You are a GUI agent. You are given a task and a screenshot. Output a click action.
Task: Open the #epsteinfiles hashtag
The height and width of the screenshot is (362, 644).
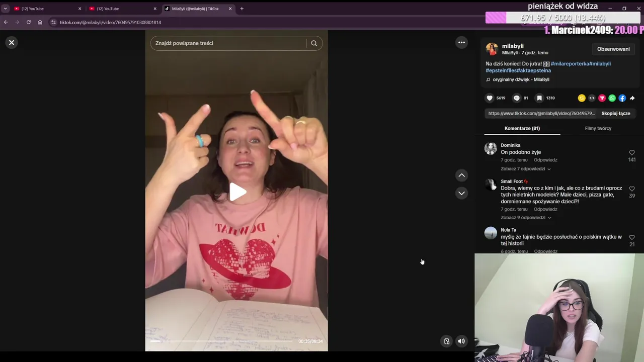point(501,71)
